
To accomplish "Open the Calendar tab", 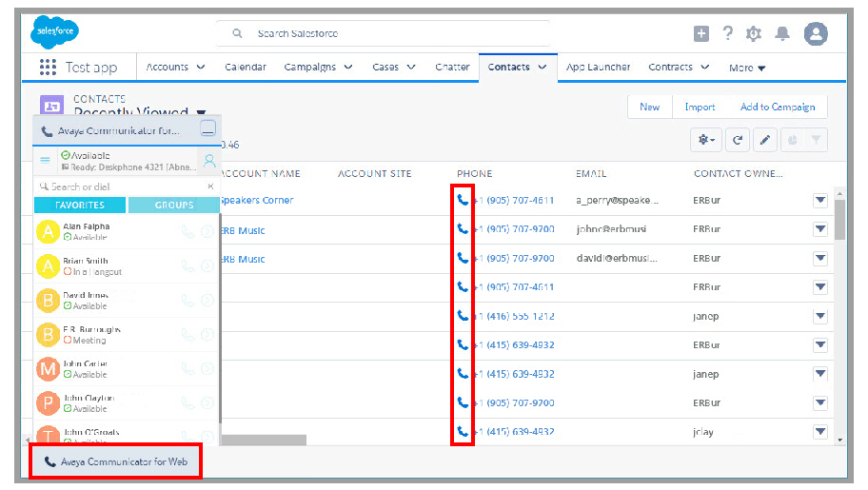I will pyautogui.click(x=246, y=67).
